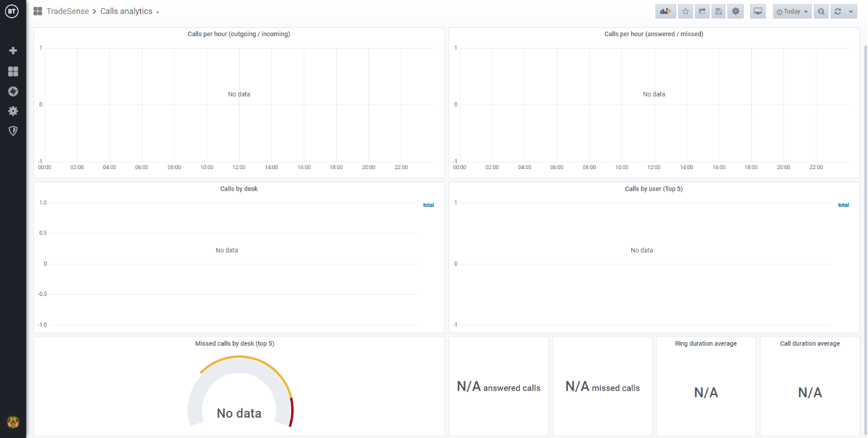868x438 pixels.
Task: Click 'No data' in Calls by desk panel
Action: point(227,251)
